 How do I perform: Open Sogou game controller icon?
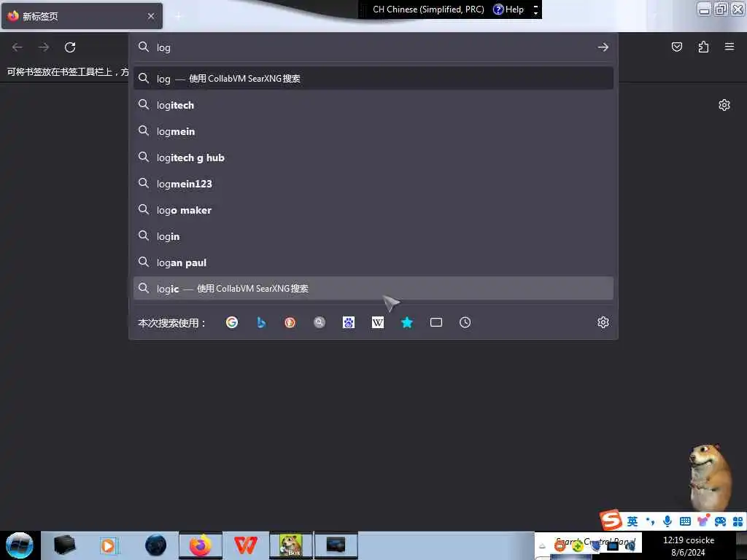720,521
